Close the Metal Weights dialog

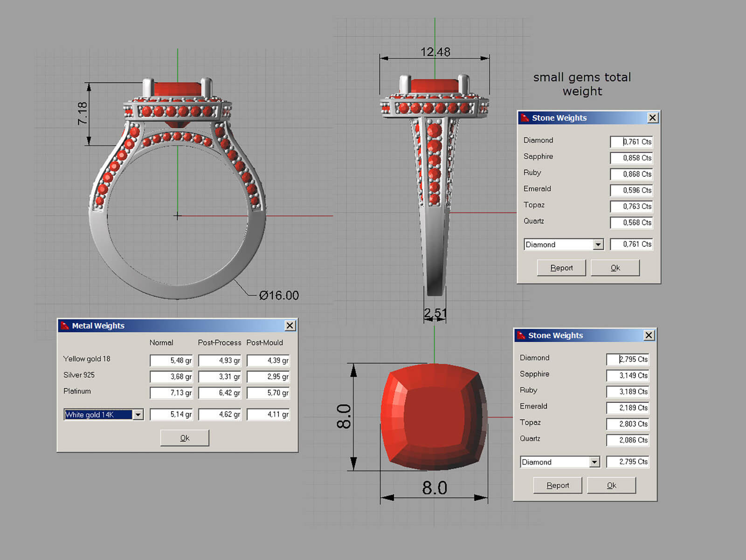click(290, 325)
